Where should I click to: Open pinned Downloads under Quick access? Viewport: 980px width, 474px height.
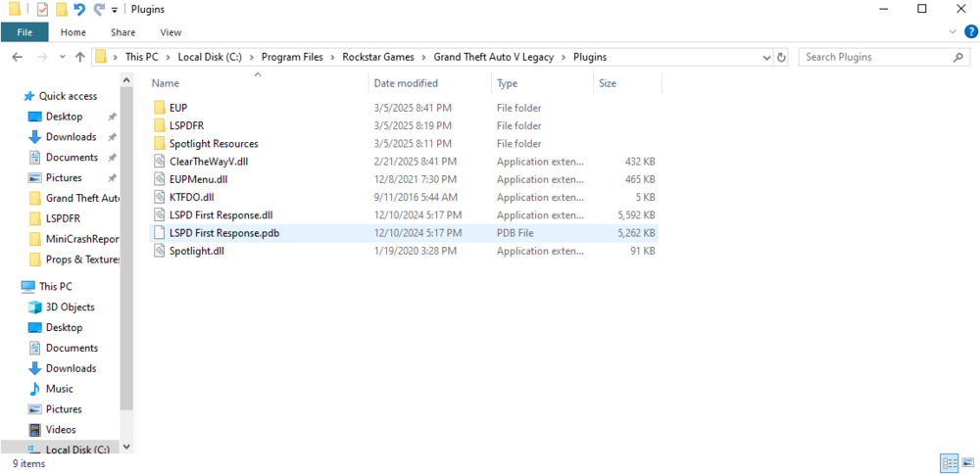[71, 137]
